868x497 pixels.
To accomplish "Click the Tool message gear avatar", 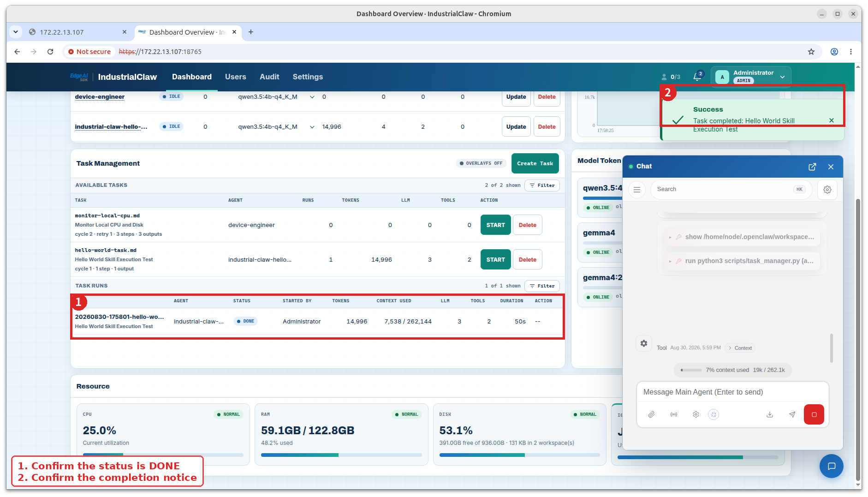I will (644, 343).
